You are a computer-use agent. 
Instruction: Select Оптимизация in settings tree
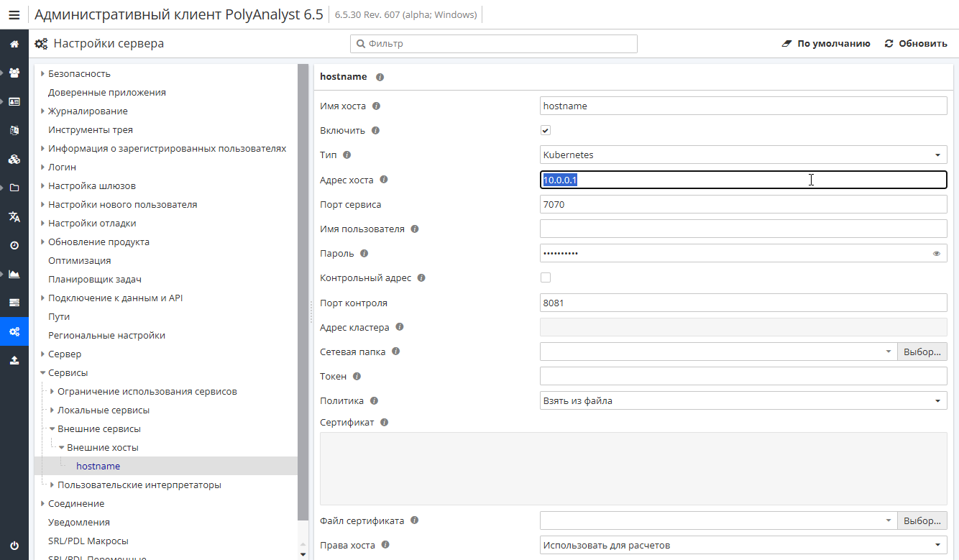80,260
